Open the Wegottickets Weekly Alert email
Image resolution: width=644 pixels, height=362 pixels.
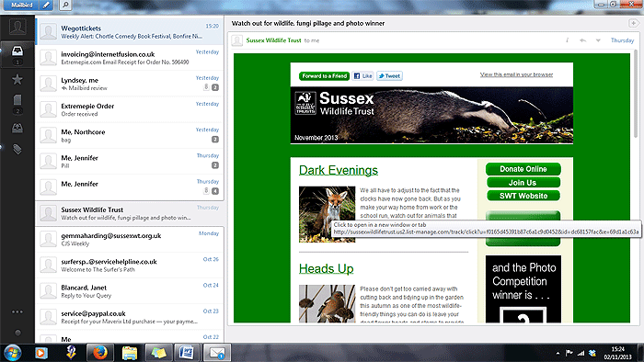tap(130, 31)
